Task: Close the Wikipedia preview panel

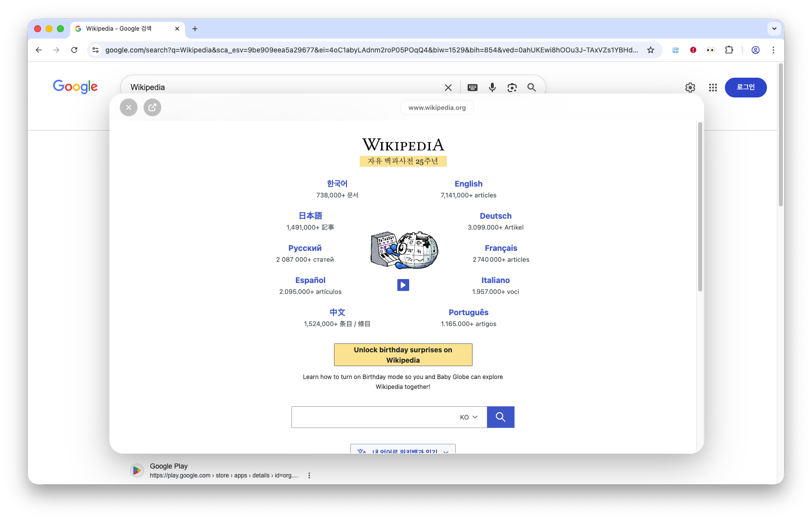Action: coord(129,107)
